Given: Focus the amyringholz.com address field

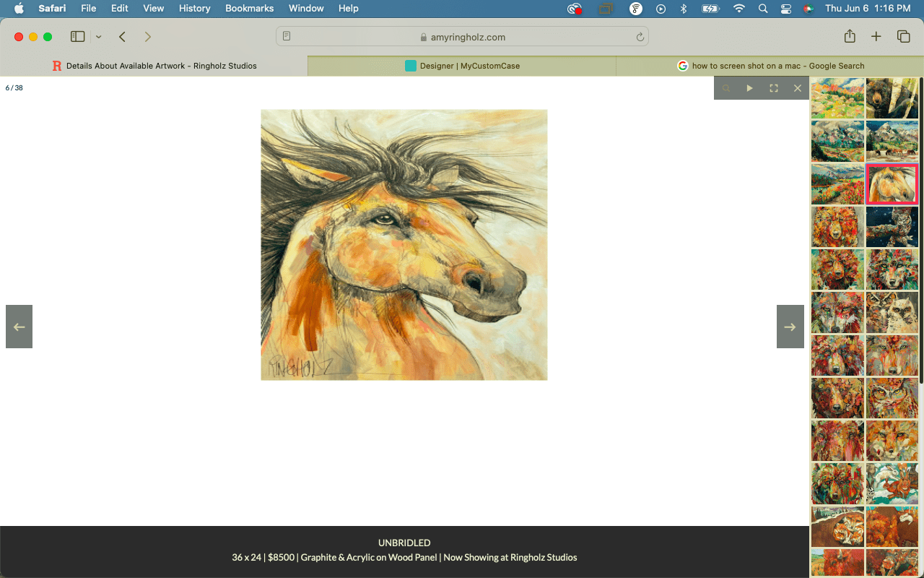Looking at the screenshot, I should point(462,37).
